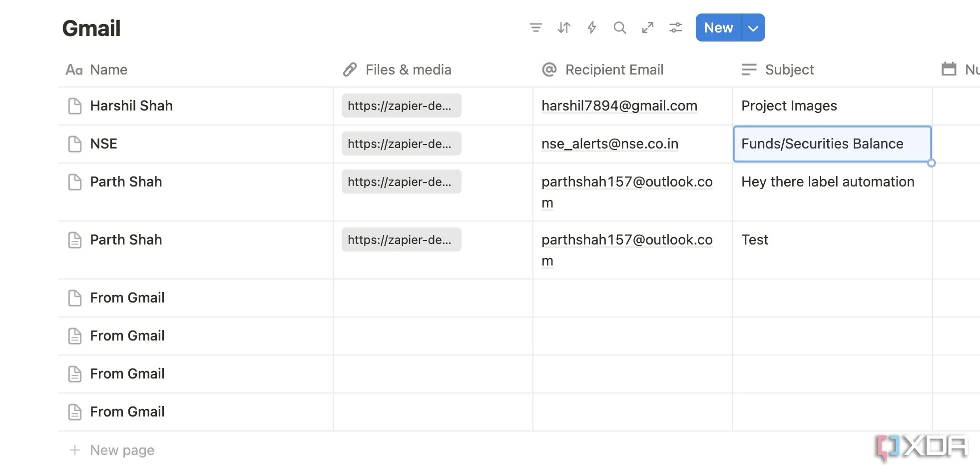The height and width of the screenshot is (475, 980).
Task: Select empty Recipient Email cell of first From Gmail
Action: 633,298
